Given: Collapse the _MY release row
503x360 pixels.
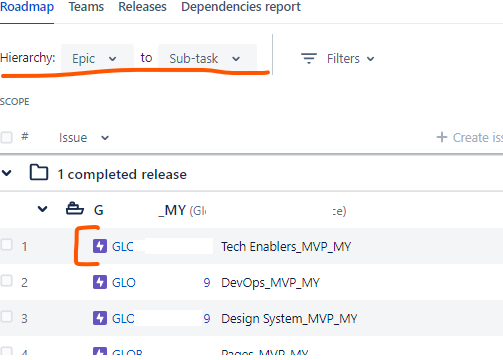Looking at the screenshot, I should [42, 209].
